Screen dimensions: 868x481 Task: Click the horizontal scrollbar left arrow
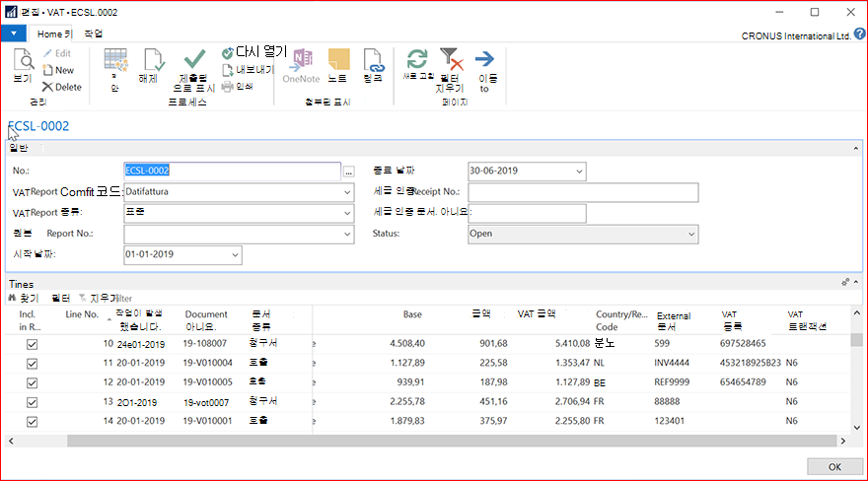pyautogui.click(x=11, y=441)
